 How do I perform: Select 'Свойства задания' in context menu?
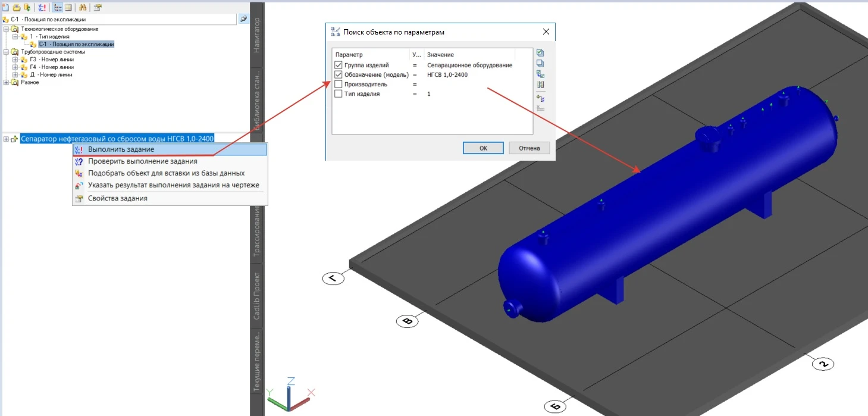tap(117, 198)
